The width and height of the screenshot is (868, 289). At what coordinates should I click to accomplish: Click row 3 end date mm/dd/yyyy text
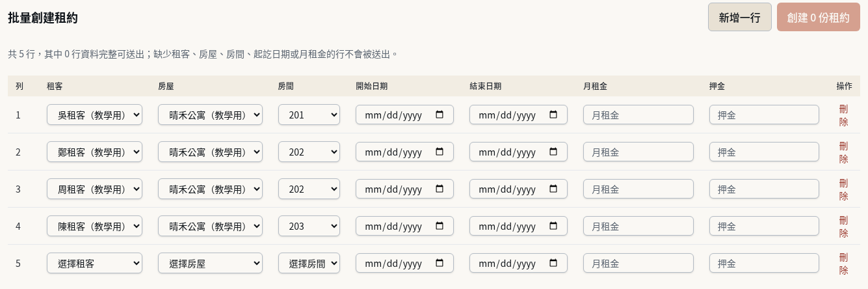coord(507,189)
